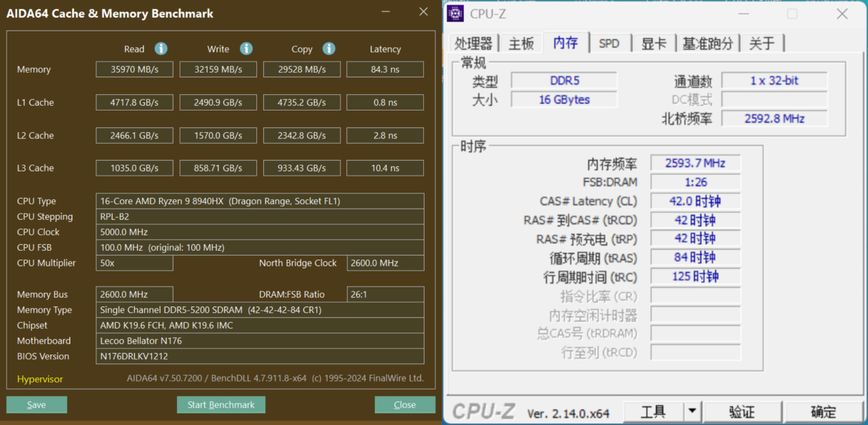Viewport: 868px width, 425px height.
Task: Open the 关于 tab in CPU-Z
Action: pos(762,43)
